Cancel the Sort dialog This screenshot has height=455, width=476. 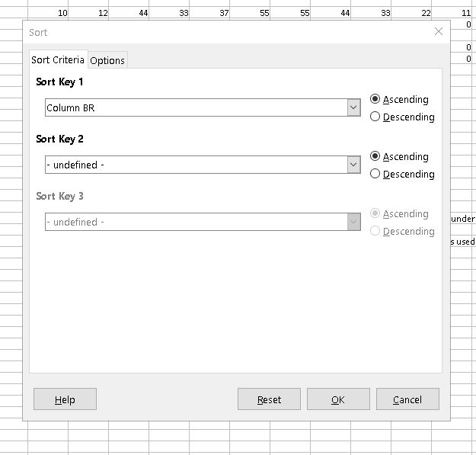click(407, 399)
